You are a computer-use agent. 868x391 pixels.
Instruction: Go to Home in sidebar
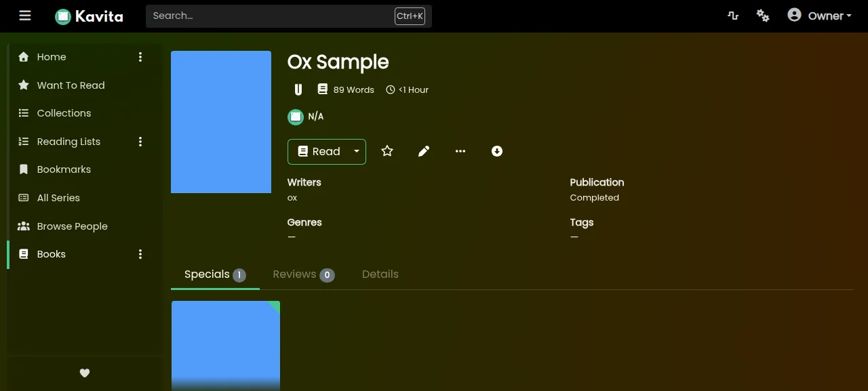[x=52, y=57]
